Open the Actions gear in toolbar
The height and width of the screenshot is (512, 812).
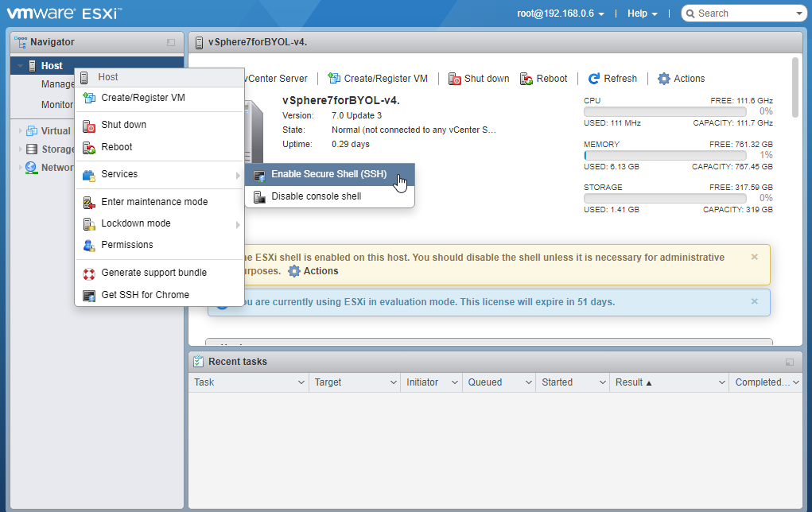tap(664, 79)
